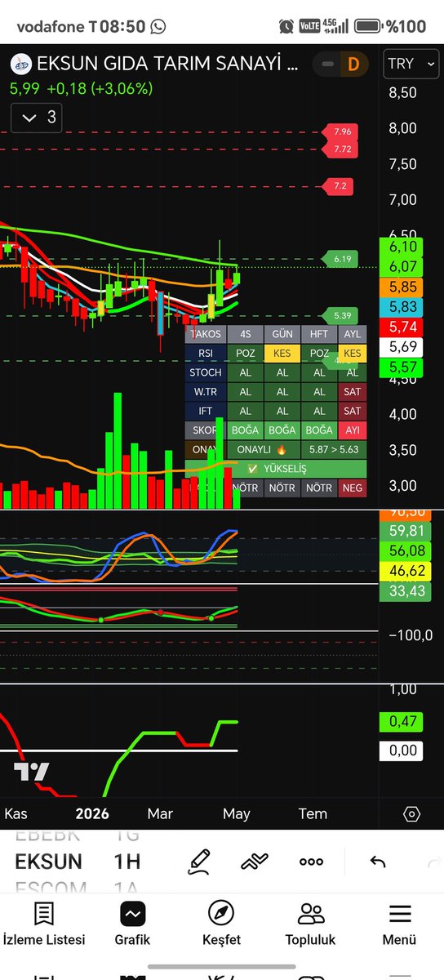
Task: Change the D interval button
Action: (x=353, y=64)
